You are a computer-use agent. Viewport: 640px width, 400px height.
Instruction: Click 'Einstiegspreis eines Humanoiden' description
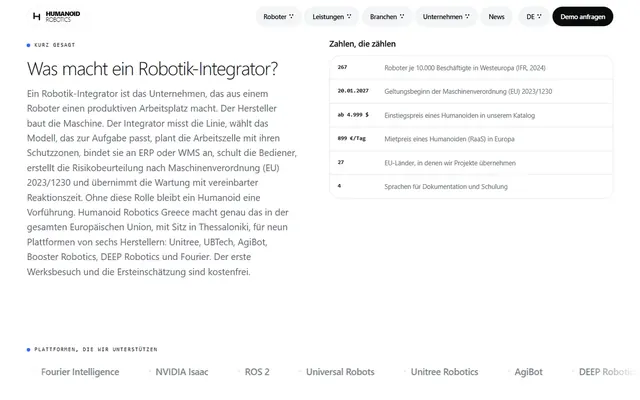coord(459,116)
